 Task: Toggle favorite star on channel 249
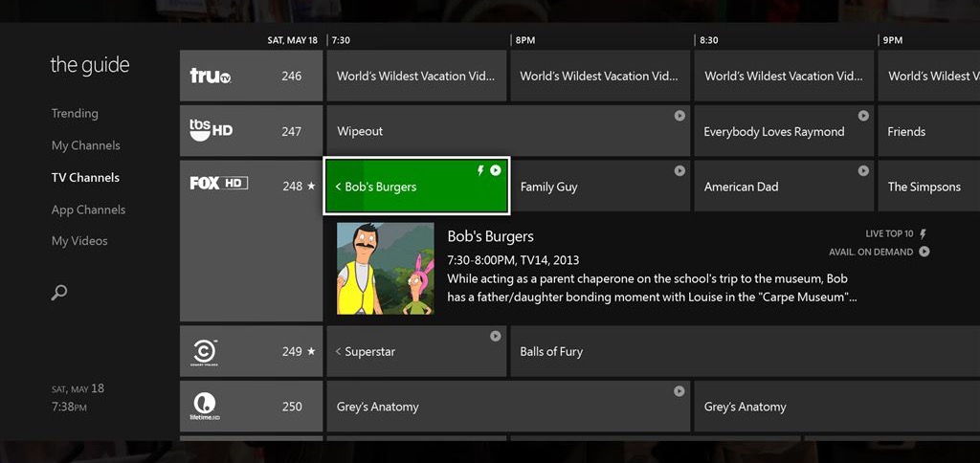[x=311, y=351]
